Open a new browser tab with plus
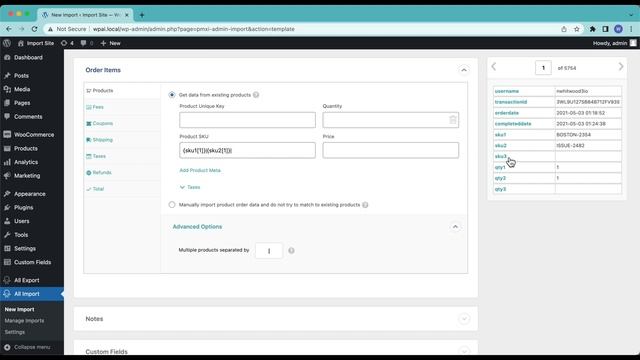This screenshot has height=360, width=640. [142, 15]
